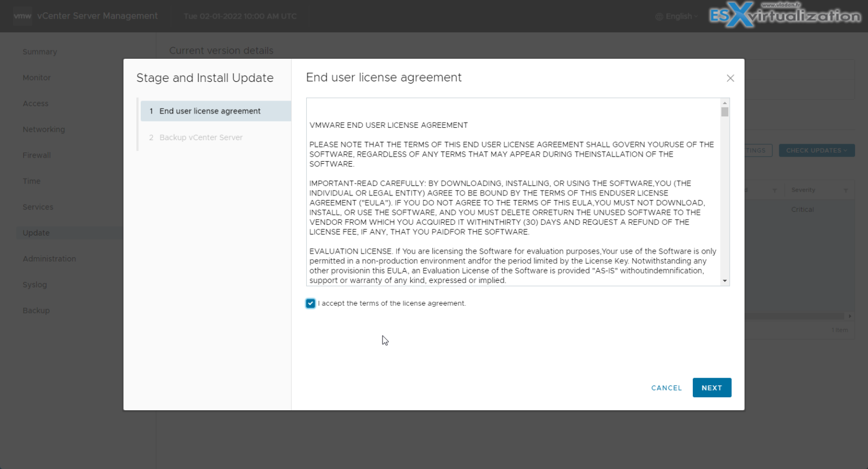Open Firewall settings from the sidebar
The height and width of the screenshot is (469, 868).
(x=36, y=155)
